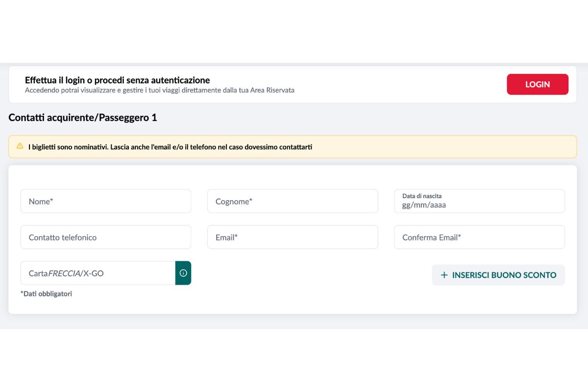
Task: Focus the Contatto telefonico field
Action: (105, 237)
